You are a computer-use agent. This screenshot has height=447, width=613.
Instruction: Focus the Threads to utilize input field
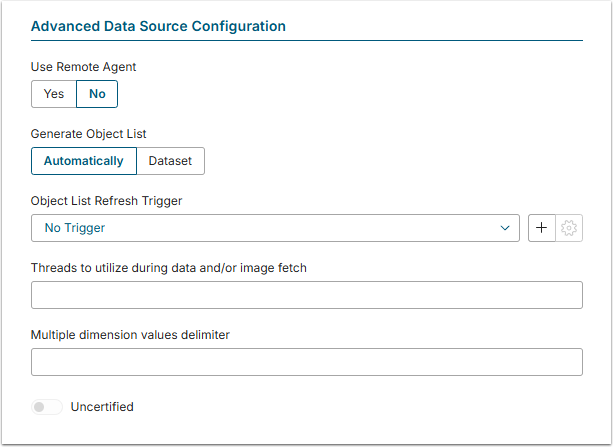coord(306,295)
